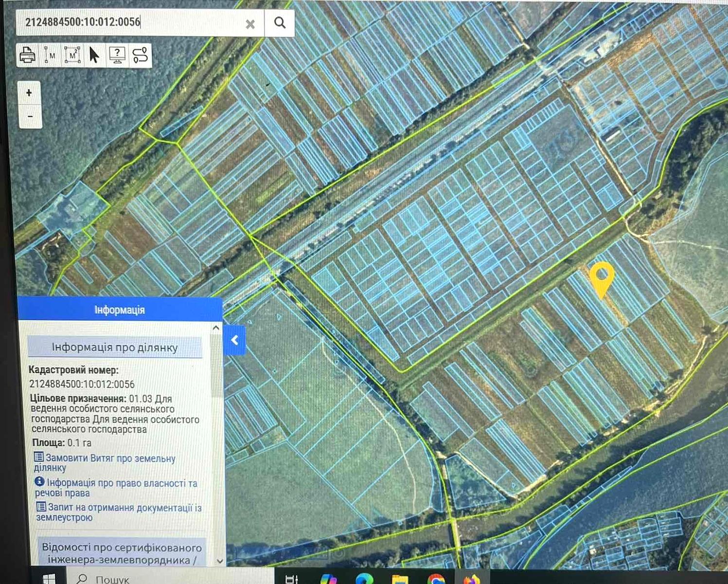Click the Інформація про ділянку section header

tap(115, 347)
